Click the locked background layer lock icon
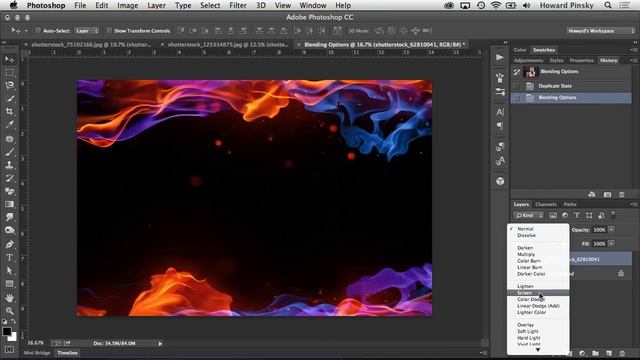The width and height of the screenshot is (640, 360). pyautogui.click(x=621, y=273)
